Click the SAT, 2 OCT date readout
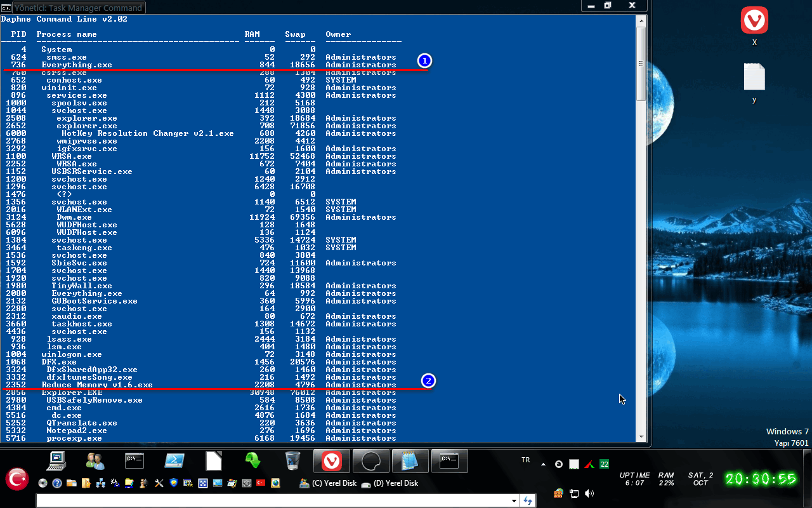 pos(700,479)
